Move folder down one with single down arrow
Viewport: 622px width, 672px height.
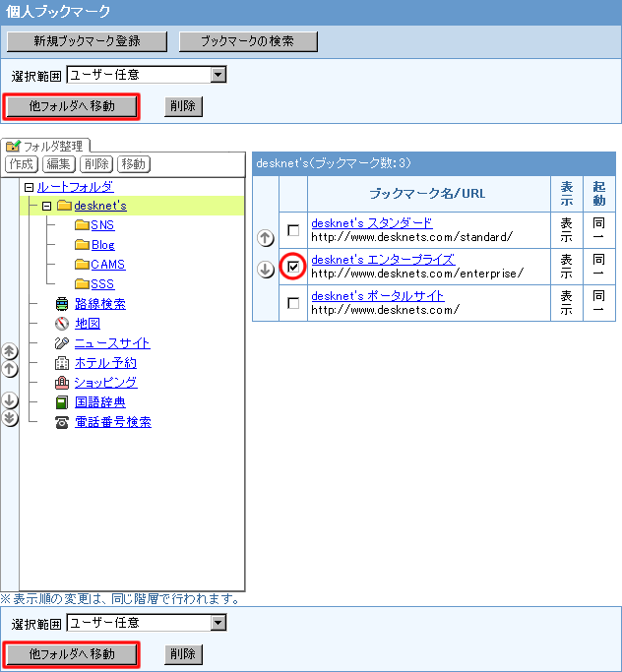[x=10, y=400]
